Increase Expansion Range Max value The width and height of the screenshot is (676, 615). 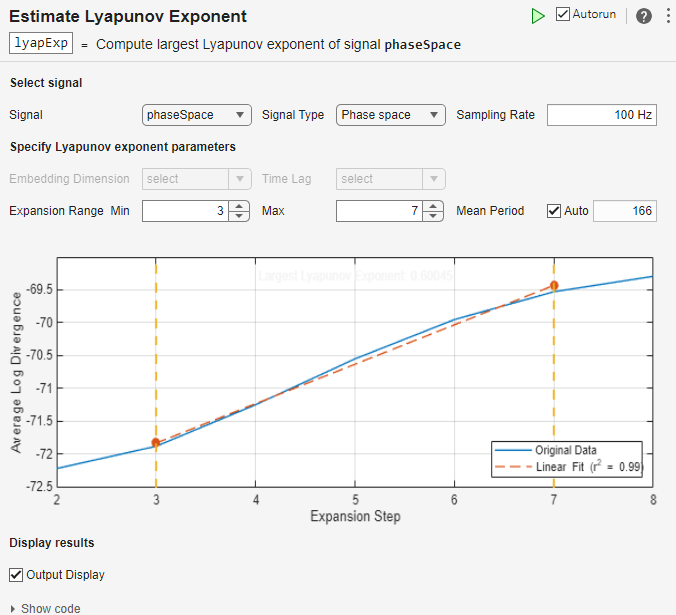click(x=432, y=206)
